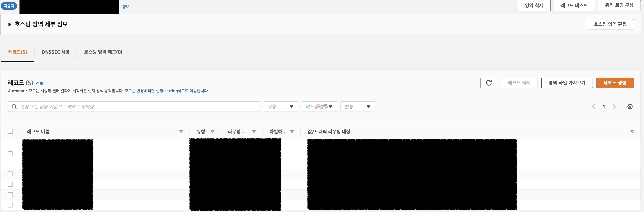Toggle the select-all records checkbox
The height and width of the screenshot is (212, 644).
11,131
